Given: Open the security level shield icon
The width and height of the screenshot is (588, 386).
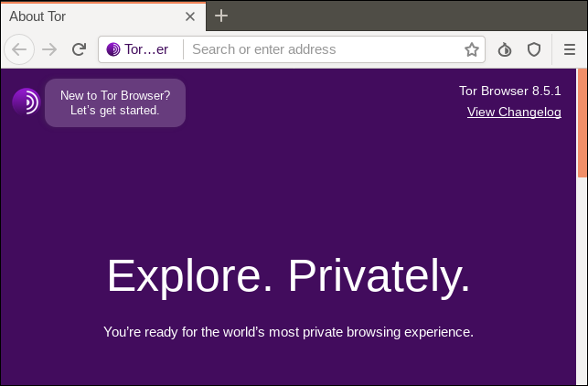Looking at the screenshot, I should pos(534,49).
